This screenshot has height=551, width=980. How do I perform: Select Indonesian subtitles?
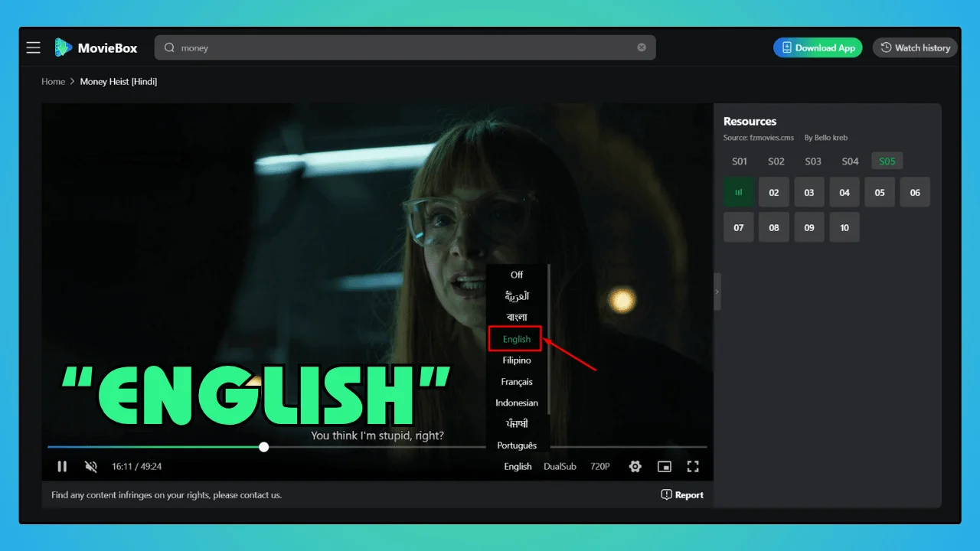(517, 403)
